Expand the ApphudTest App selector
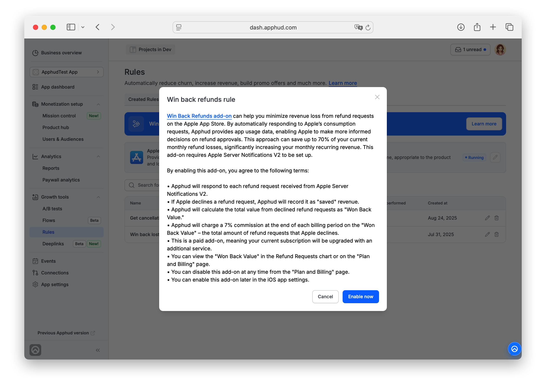Viewport: 546px width, 392px height. pos(66,72)
